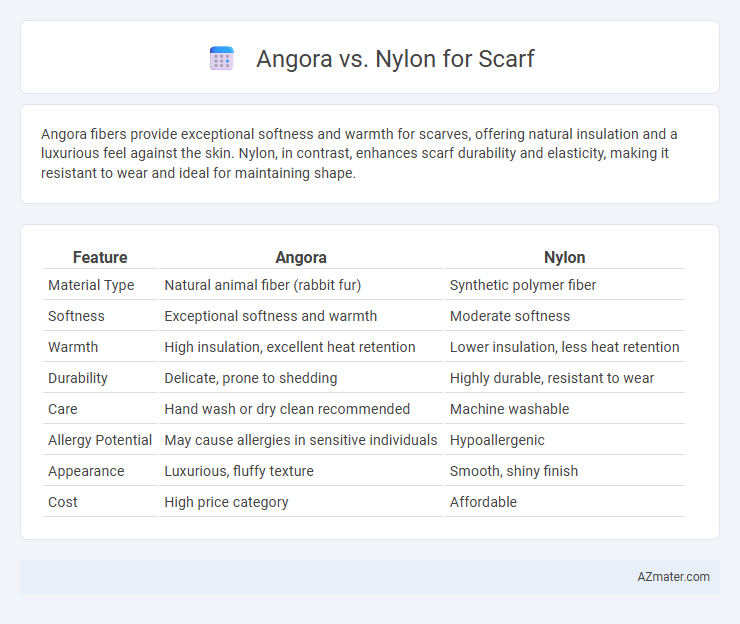Select the cell Hand wash or dry clean recommended
Image resolution: width=740 pixels, height=624 pixels.
click(x=287, y=409)
